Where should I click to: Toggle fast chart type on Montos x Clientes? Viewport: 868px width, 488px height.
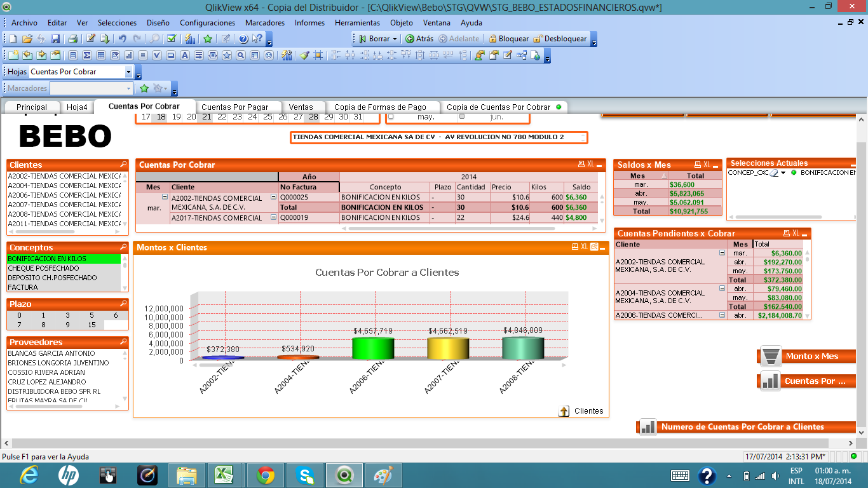593,247
